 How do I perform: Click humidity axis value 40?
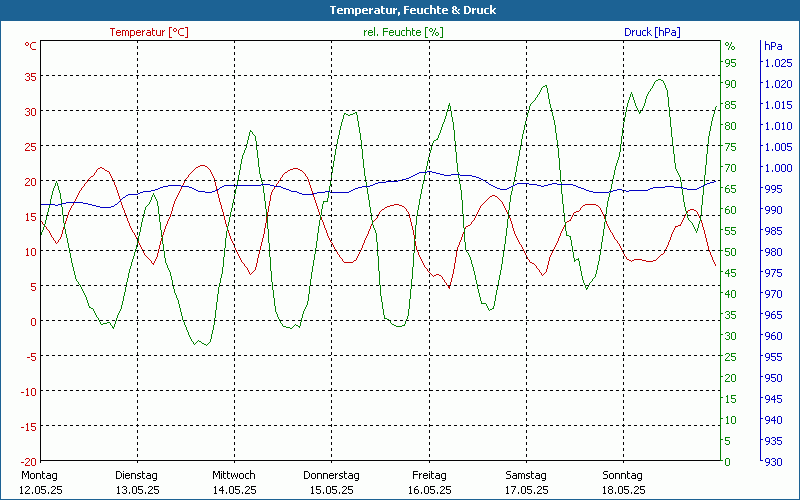point(731,294)
